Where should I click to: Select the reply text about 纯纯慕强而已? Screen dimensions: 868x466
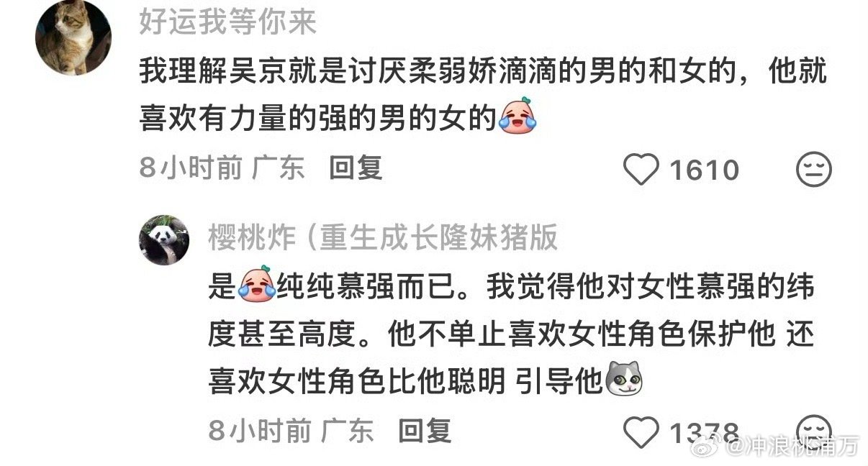point(512,334)
